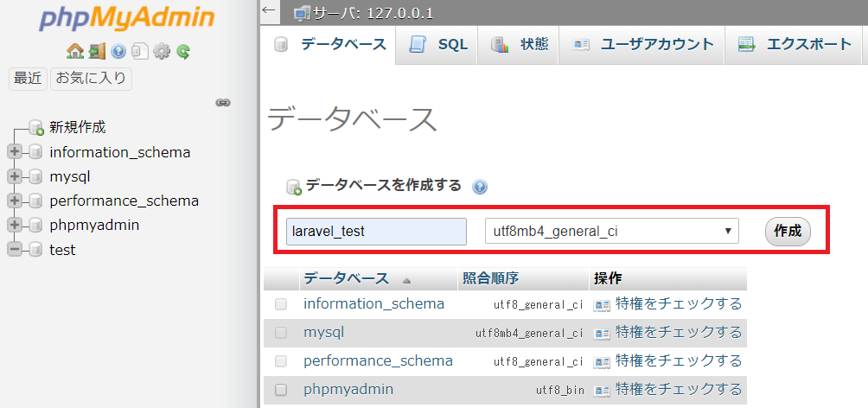868x408 pixels.
Task: Tick the performance_schema row checkbox
Action: [281, 361]
